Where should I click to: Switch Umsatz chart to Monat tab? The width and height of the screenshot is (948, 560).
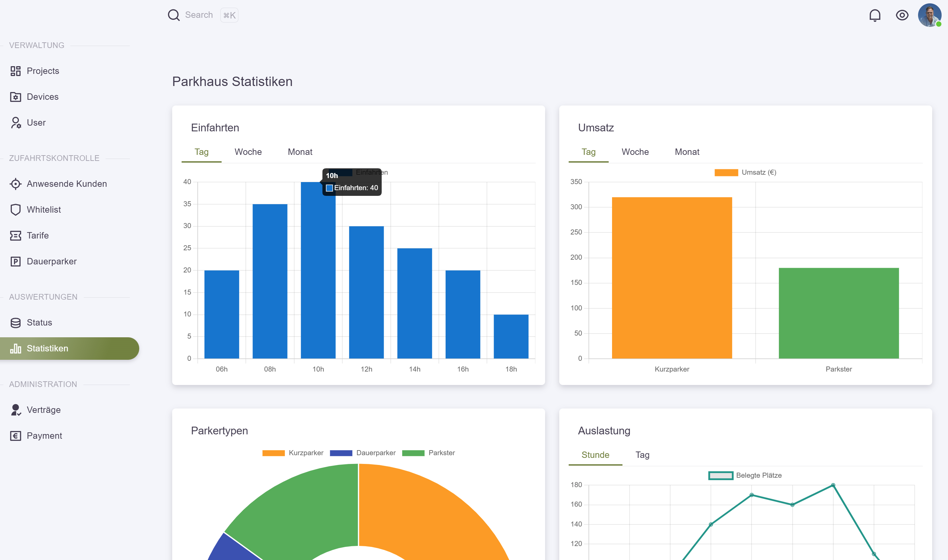click(x=687, y=152)
